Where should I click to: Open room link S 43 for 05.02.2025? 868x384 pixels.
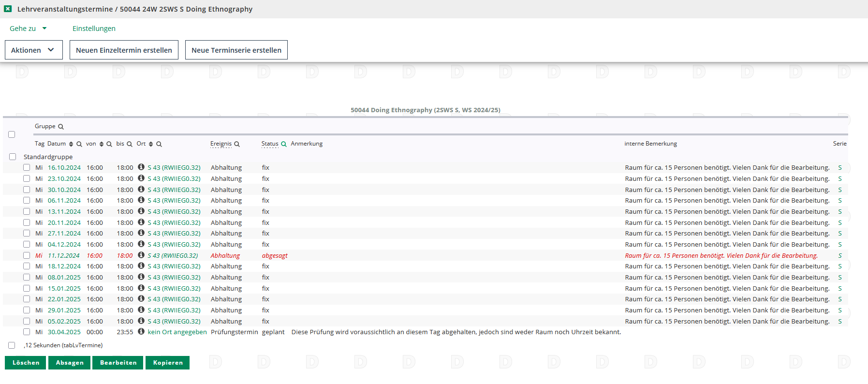click(x=174, y=322)
